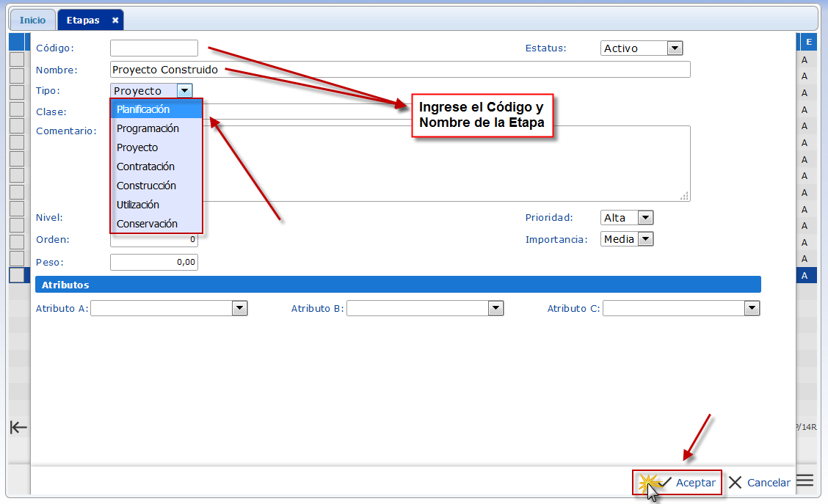The height and width of the screenshot is (504, 828).
Task: Select Construcción in the Tipo list
Action: tap(156, 186)
